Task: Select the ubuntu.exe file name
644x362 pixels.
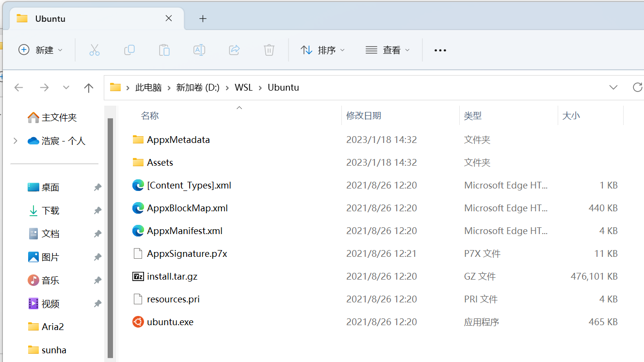Action: pos(170,322)
